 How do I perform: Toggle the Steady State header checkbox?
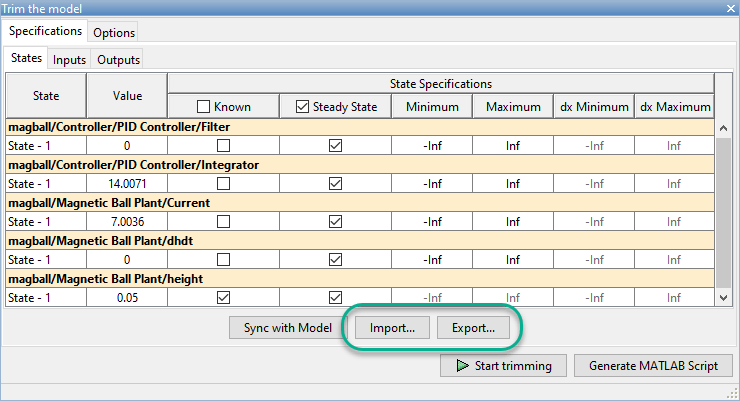(303, 106)
